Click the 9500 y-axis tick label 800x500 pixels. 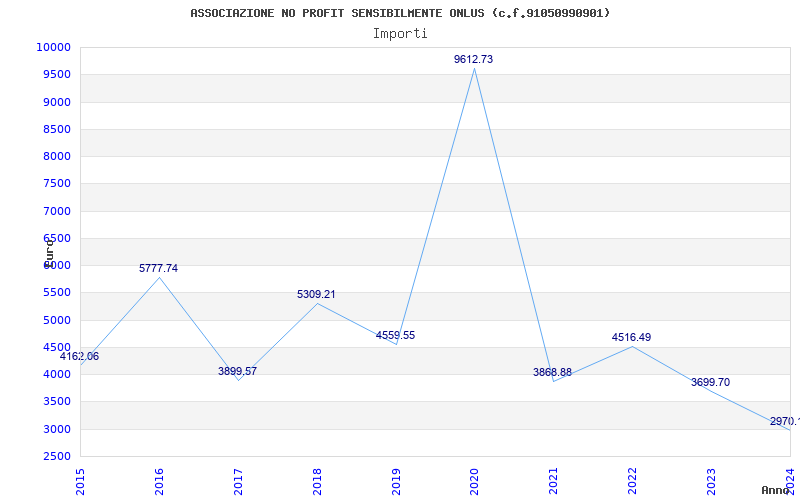pos(56,75)
